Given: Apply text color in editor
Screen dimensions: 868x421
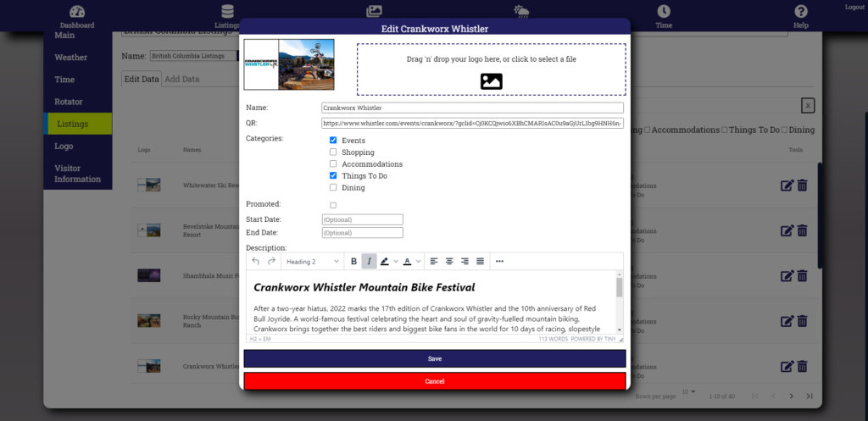Looking at the screenshot, I should [x=407, y=261].
